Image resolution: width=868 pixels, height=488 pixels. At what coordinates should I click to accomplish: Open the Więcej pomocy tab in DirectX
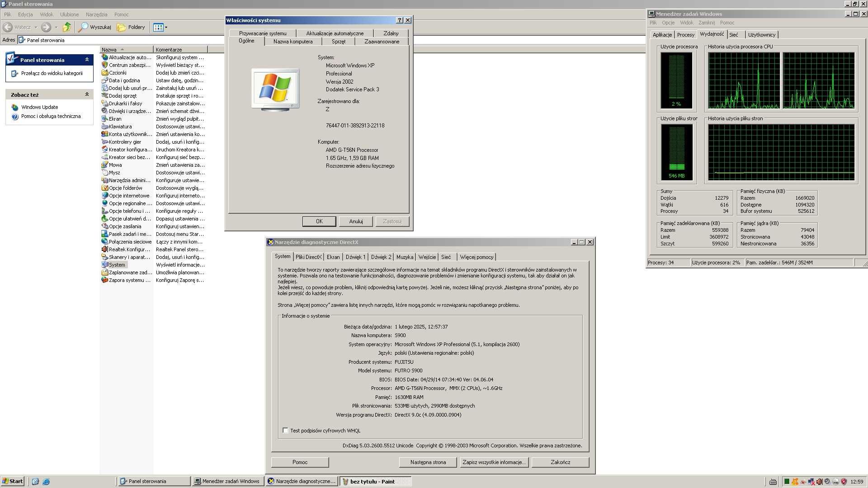(x=476, y=257)
